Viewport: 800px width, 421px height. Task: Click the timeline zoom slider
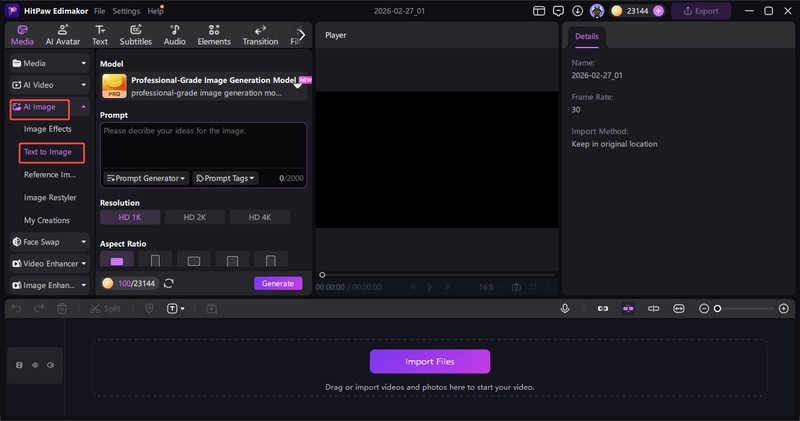(745, 309)
